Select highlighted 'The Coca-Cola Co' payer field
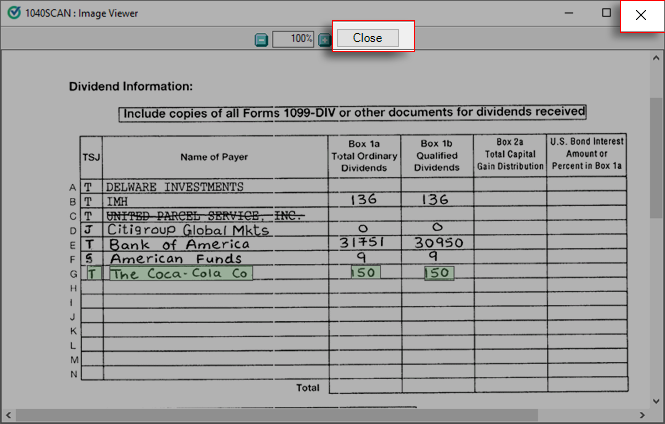The height and width of the screenshot is (424, 665). click(180, 273)
